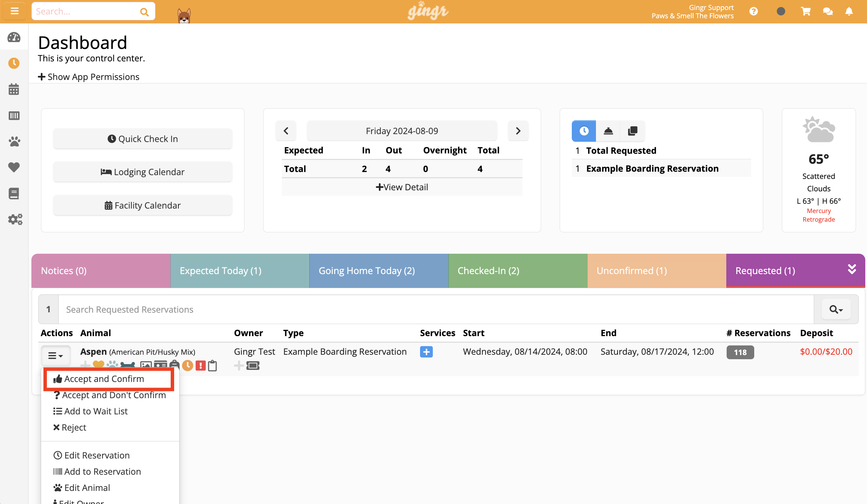Select the clock view toggle in requests panel
This screenshot has width=867, height=504.
[584, 131]
